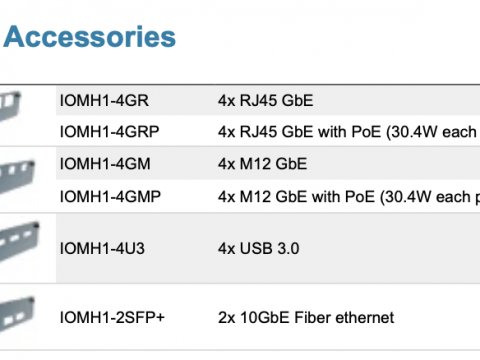Click the 4x RJ45 GbE description
The height and width of the screenshot is (360, 480).
(266, 101)
